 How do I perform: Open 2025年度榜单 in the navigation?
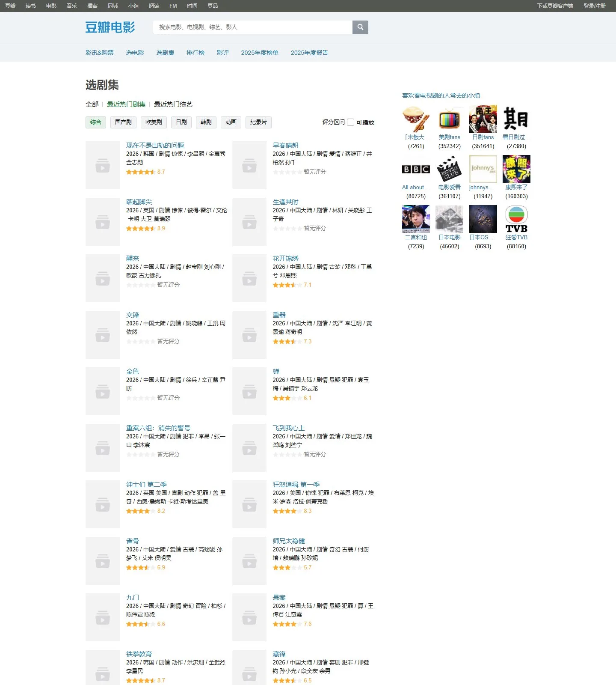coord(260,53)
